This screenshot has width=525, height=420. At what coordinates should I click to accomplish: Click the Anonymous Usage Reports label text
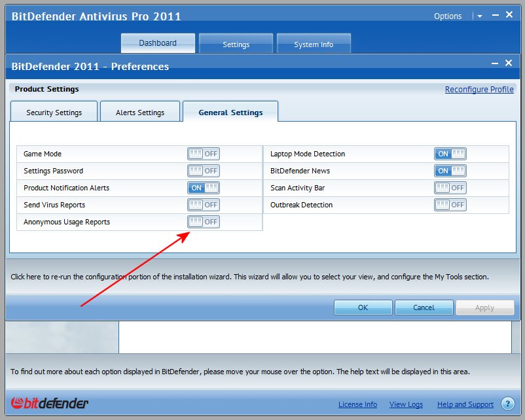coord(67,222)
